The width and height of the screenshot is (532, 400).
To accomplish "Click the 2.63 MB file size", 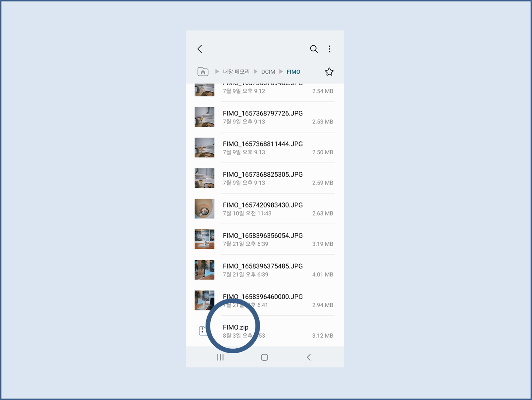I will tap(323, 213).
